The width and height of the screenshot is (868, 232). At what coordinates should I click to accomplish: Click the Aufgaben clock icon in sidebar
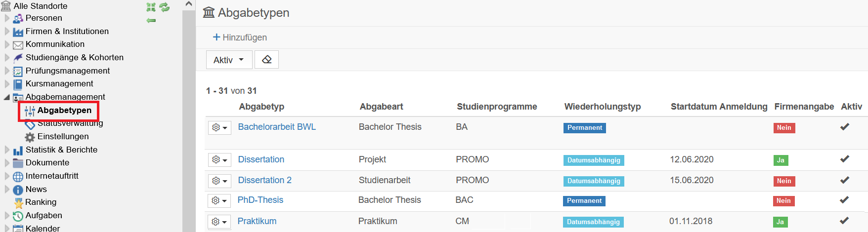pyautogui.click(x=18, y=216)
